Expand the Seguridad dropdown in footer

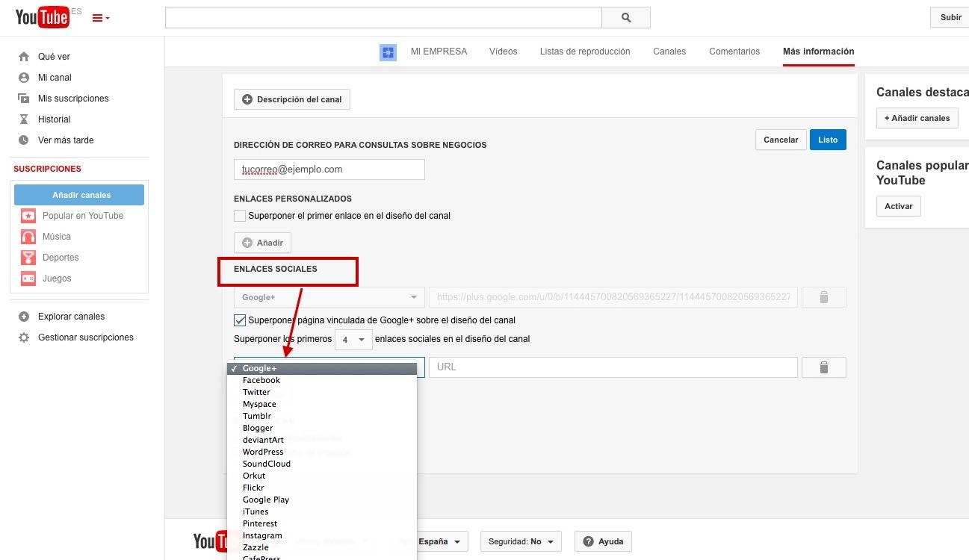521,541
